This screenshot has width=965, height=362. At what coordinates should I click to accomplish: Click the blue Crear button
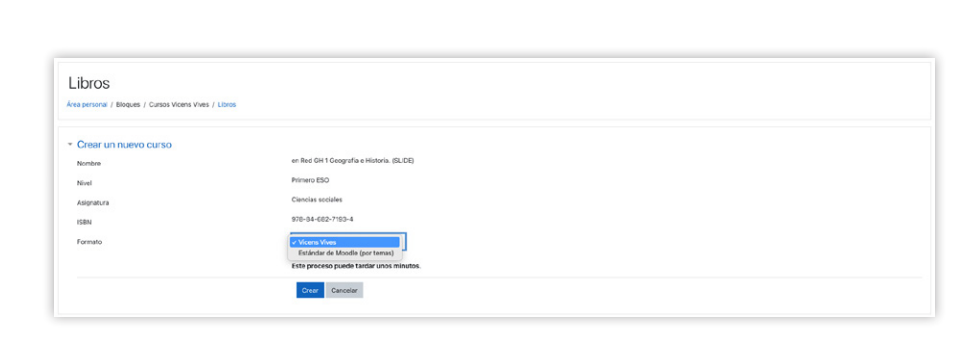pyautogui.click(x=310, y=290)
